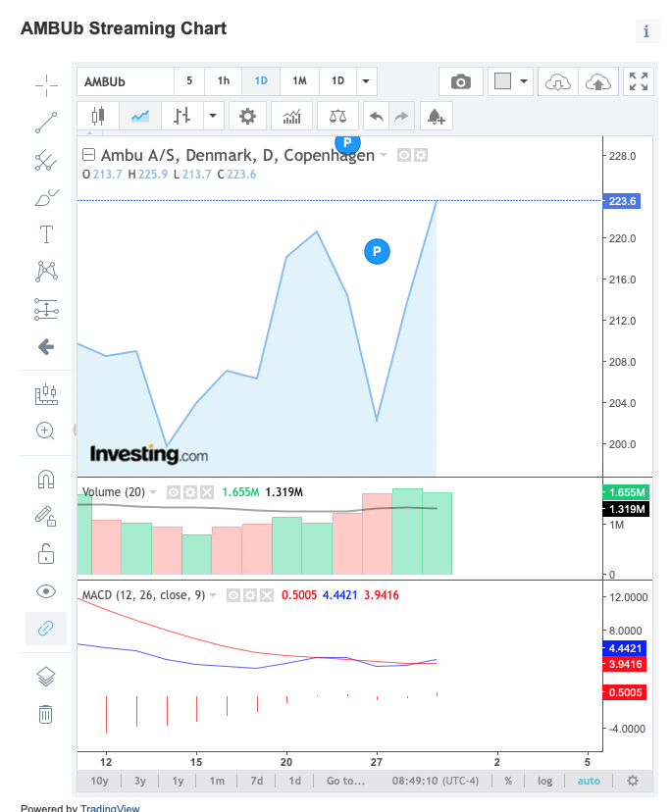Switch to the 1y time range
671x812 pixels.
tap(178, 781)
